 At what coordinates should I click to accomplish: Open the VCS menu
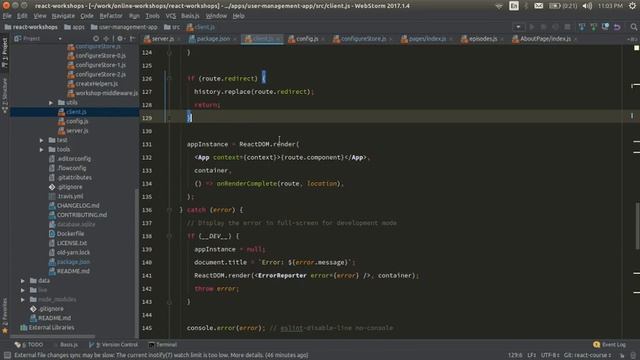pos(171,16)
